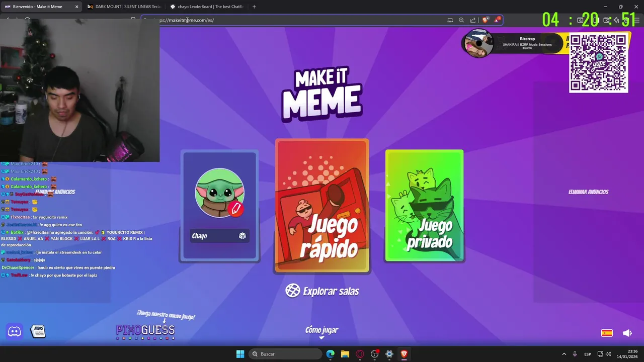Click Eliminar anuncios on the left side
Image resolution: width=644 pixels, height=362 pixels.
click(55, 192)
